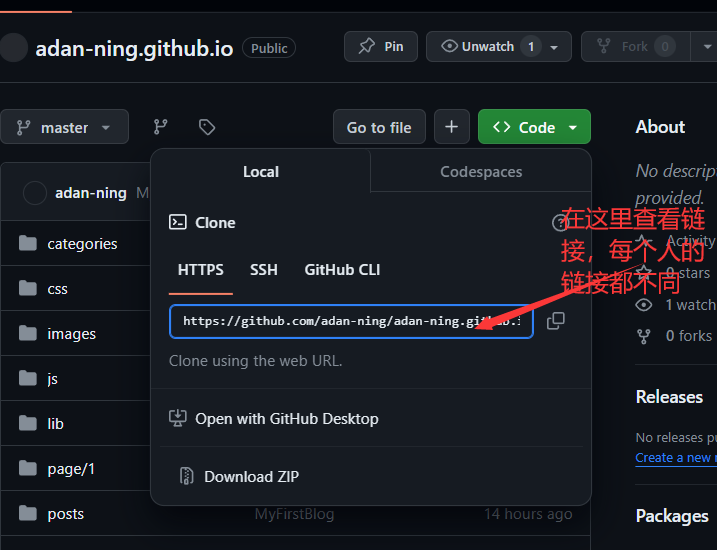Click the forks icon in About
Viewport: 717px width, 550px height.
pos(644,336)
